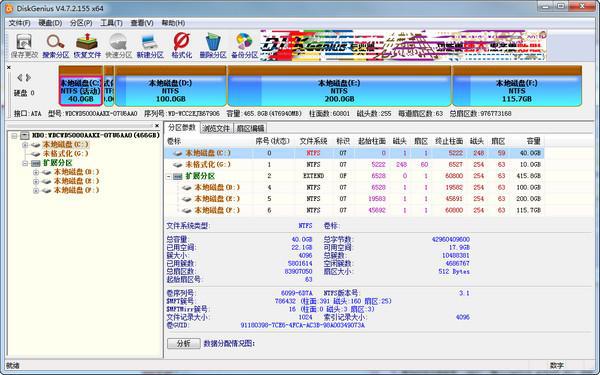Launch the 恢复文件 recover files tool
This screenshot has width=600, height=375.
click(87, 46)
